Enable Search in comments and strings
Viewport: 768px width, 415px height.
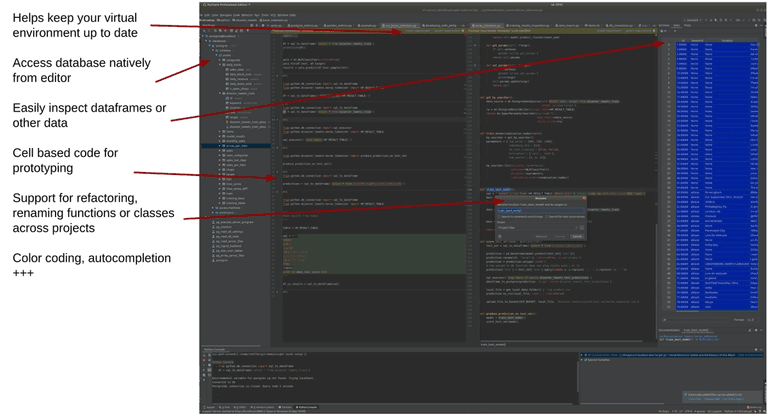click(x=499, y=217)
